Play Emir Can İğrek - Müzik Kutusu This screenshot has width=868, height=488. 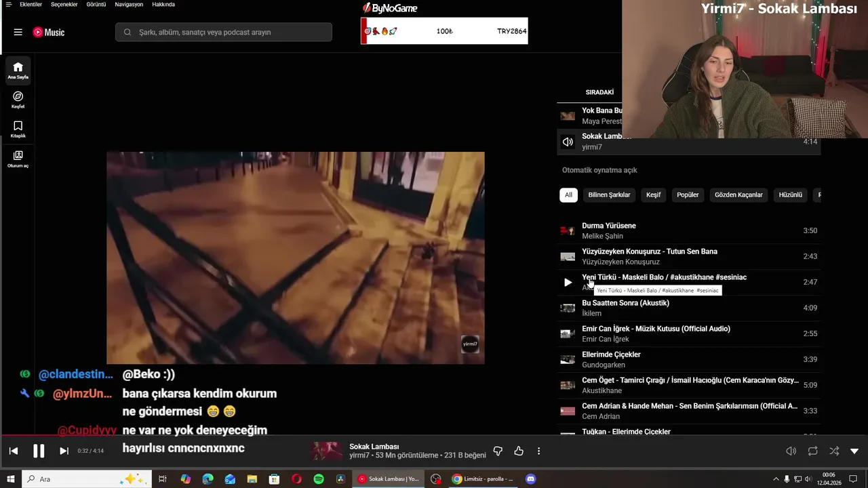coord(688,333)
